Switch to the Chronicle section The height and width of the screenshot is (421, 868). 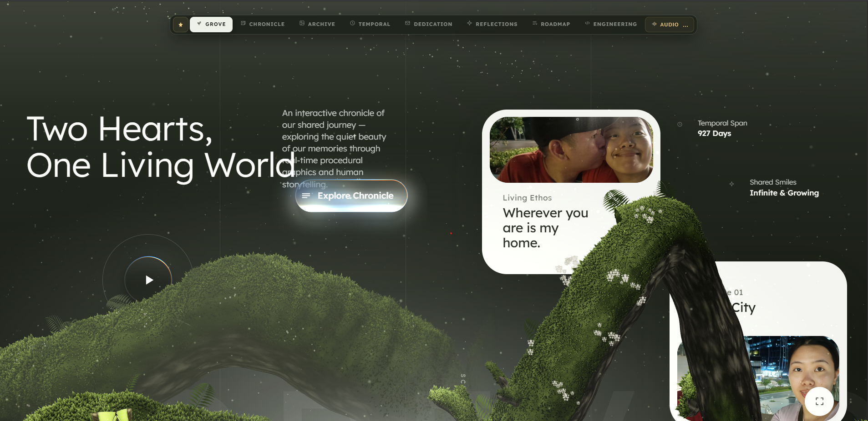tap(263, 24)
